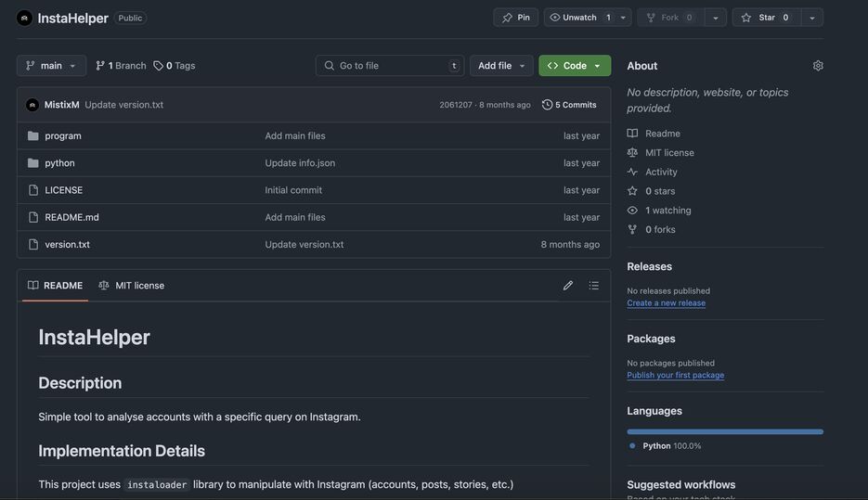Click the MistixM avatar in commit row
Viewport: 868px width, 500px height.
[32, 105]
